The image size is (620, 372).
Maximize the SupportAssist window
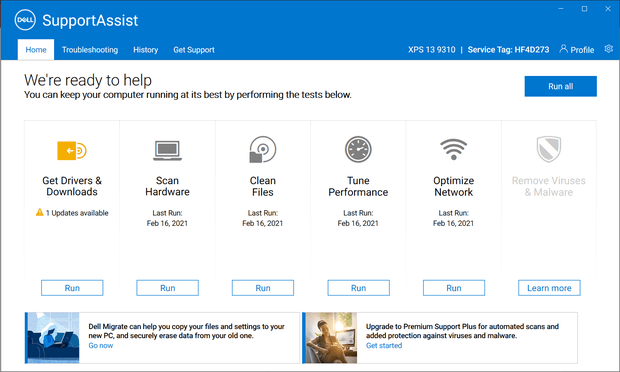(x=584, y=9)
